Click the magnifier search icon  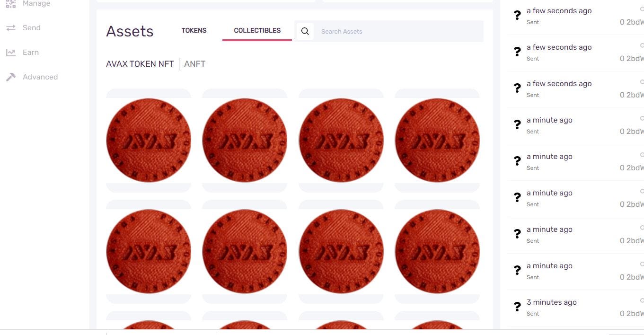(x=305, y=31)
